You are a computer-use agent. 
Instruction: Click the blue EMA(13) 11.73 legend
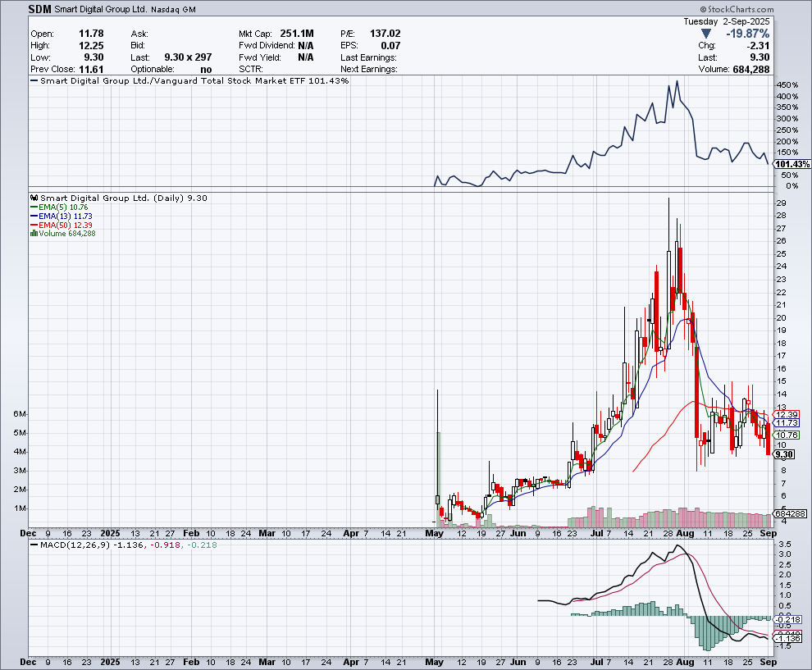click(x=62, y=216)
